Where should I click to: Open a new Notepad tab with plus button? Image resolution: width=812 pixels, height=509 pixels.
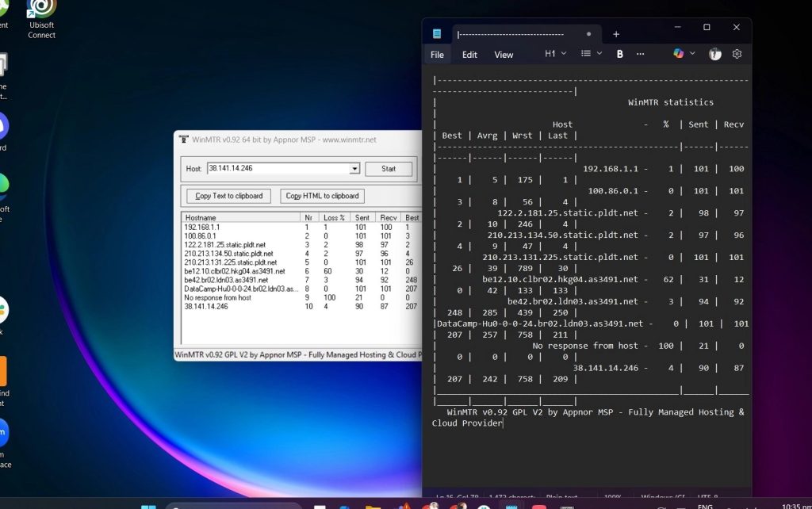(x=615, y=34)
